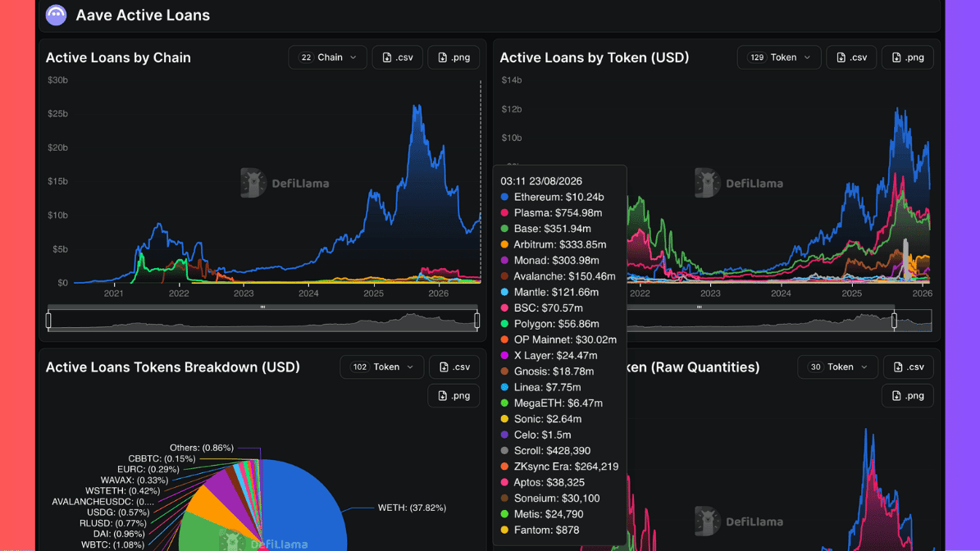Export Raw Quantities chart as .png
The width and height of the screenshot is (980, 551).
pyautogui.click(x=908, y=395)
